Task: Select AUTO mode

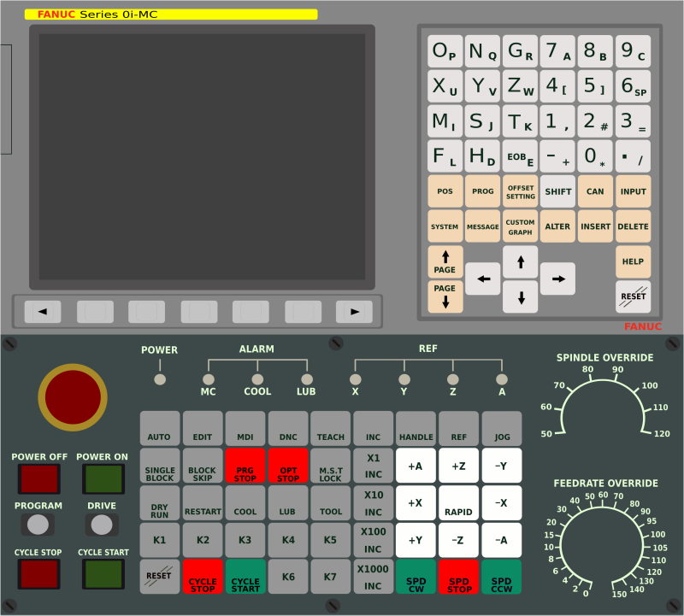Action: [160, 428]
